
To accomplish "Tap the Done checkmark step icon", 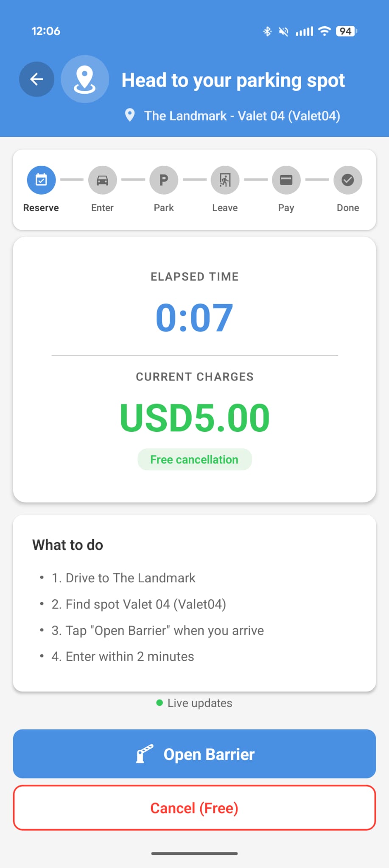I will point(348,180).
